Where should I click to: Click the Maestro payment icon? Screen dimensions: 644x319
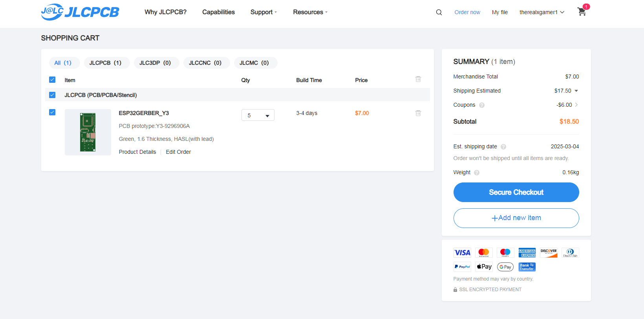pos(505,253)
